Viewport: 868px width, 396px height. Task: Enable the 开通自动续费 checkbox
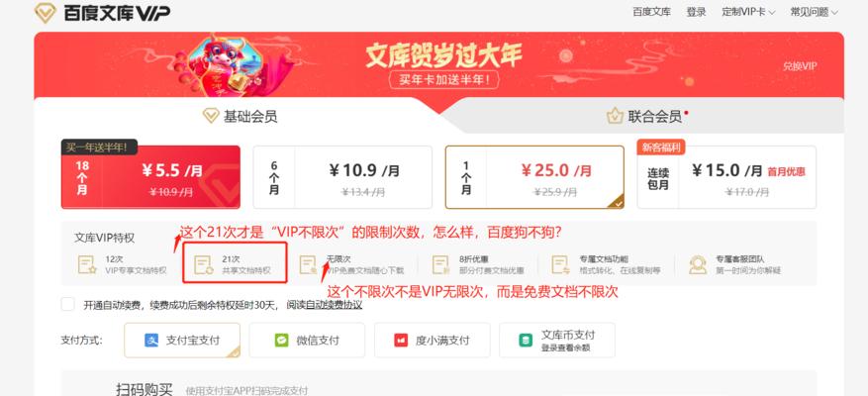tap(67, 304)
